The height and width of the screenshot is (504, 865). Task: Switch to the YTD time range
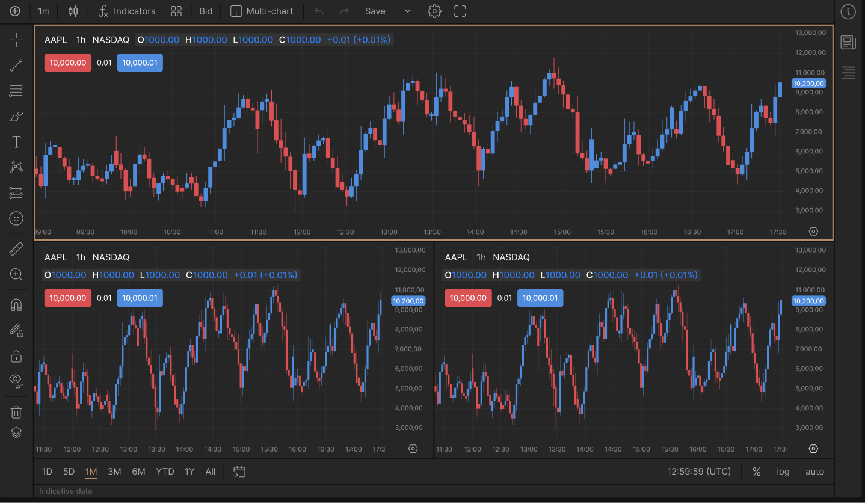click(165, 472)
